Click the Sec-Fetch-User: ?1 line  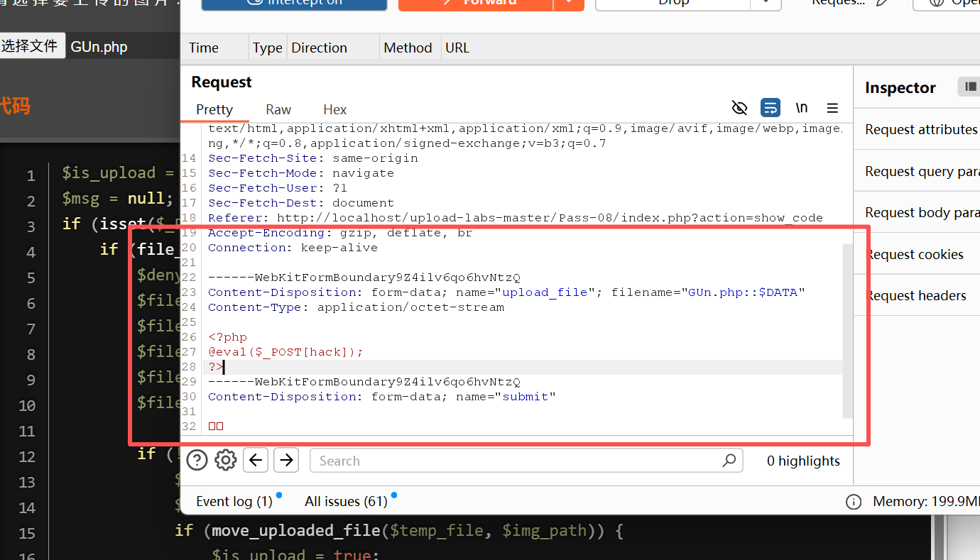pos(278,188)
